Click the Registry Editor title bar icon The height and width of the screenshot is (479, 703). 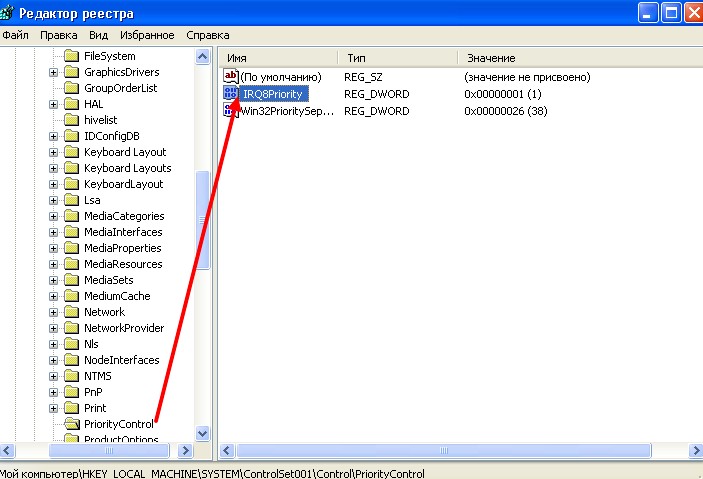(6, 13)
